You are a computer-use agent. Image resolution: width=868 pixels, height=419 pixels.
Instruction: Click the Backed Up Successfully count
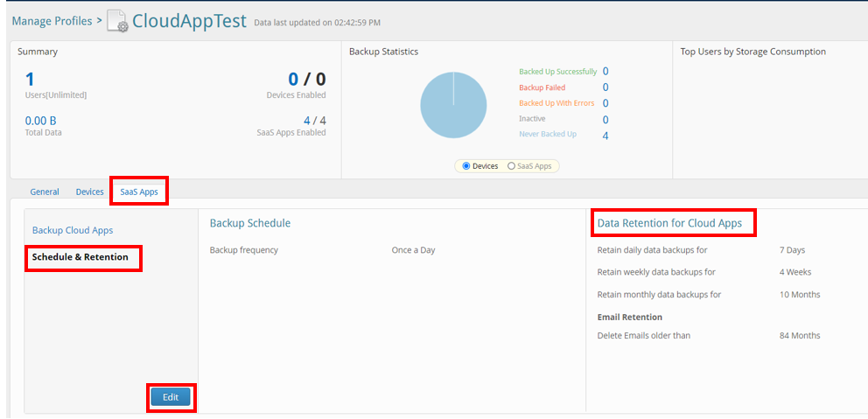(605, 72)
